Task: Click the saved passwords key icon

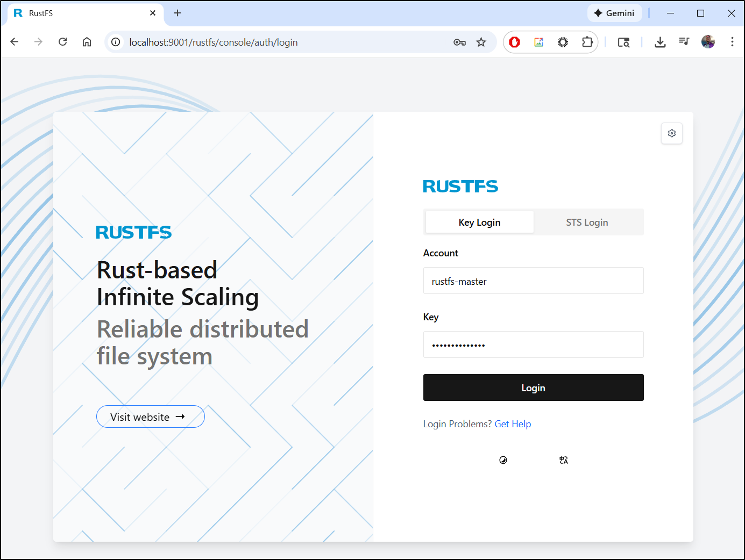Action: [459, 42]
